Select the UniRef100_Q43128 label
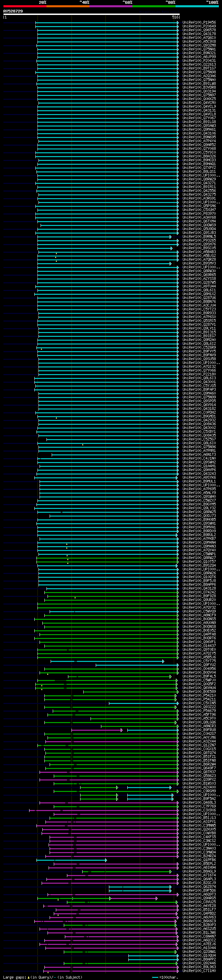This screenshot has height=980, width=222. pyautogui.click(x=199, y=589)
